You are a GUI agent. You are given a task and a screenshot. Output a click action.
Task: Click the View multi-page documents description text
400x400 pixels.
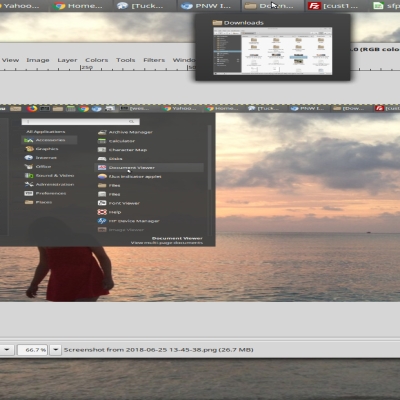coord(167,243)
